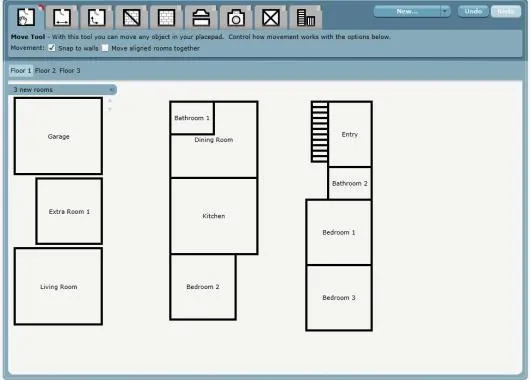
Task: Choose the brick wall material tool
Action: point(166,18)
